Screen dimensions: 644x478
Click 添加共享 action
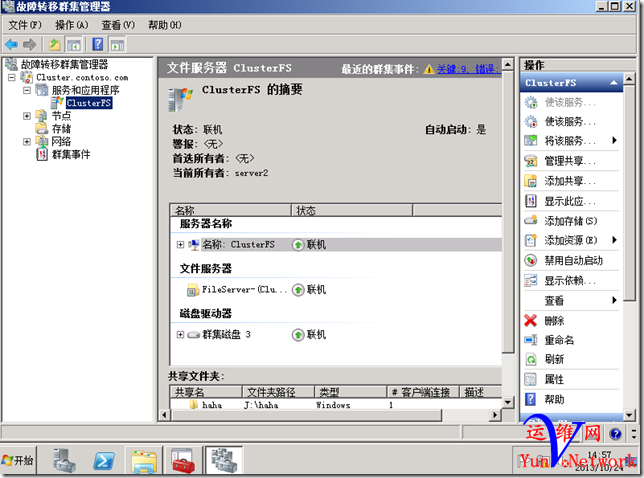(x=570, y=181)
